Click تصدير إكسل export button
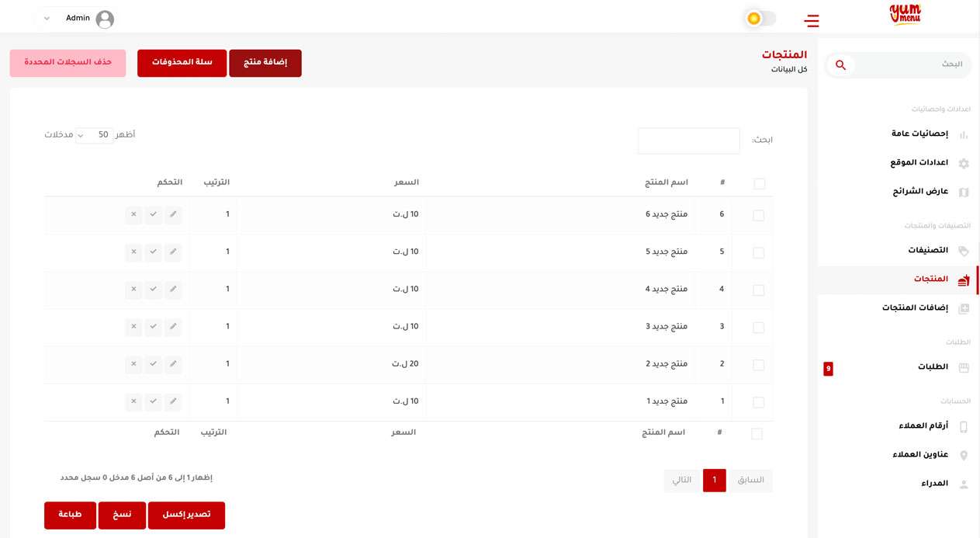 (186, 515)
